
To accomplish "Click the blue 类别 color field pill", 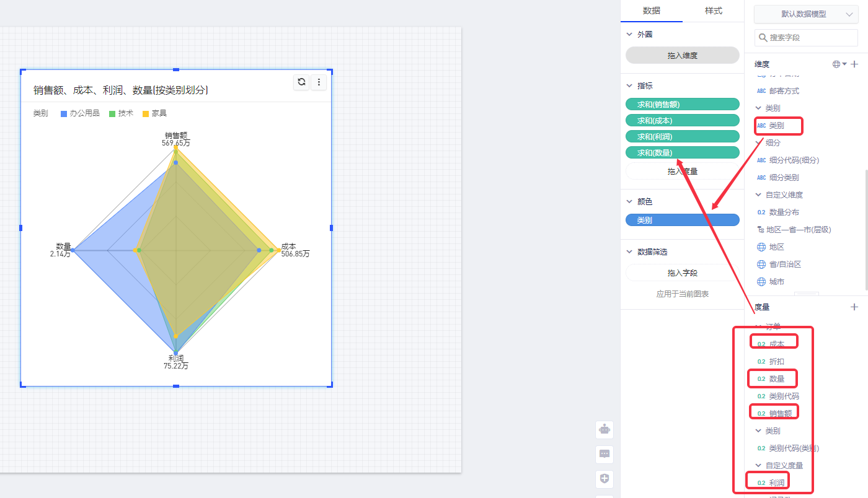I will pyautogui.click(x=682, y=220).
